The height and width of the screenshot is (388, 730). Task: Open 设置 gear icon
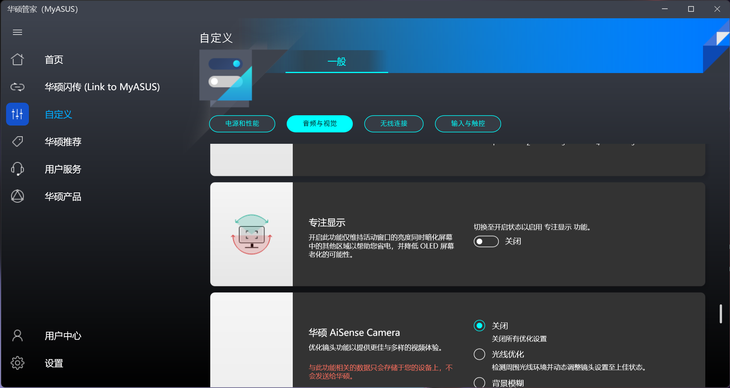pyautogui.click(x=17, y=363)
